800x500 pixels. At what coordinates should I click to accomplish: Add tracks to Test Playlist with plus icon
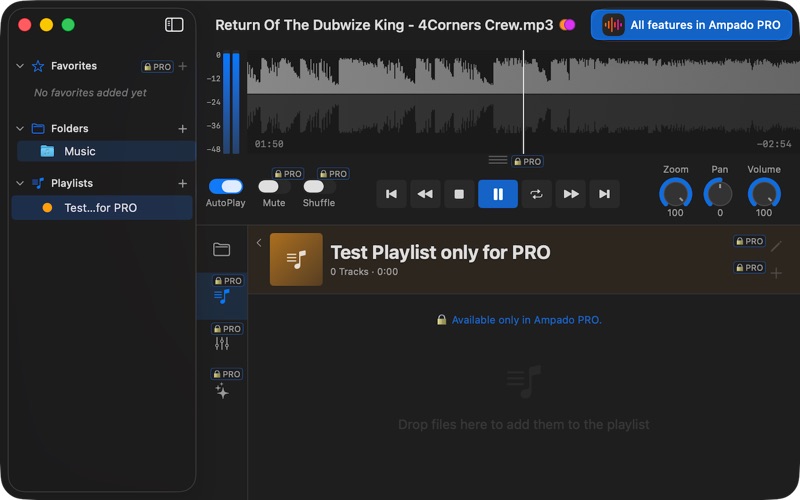(776, 273)
